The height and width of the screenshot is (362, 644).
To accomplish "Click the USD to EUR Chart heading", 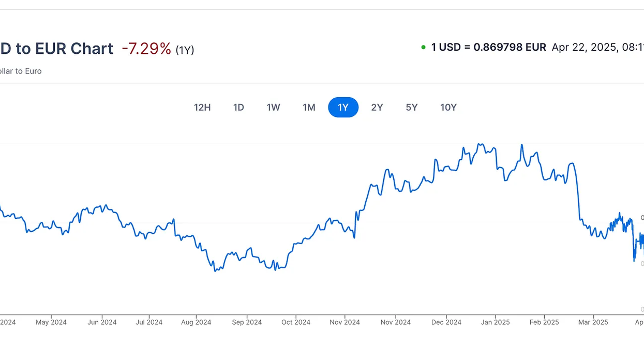I will click(x=56, y=49).
